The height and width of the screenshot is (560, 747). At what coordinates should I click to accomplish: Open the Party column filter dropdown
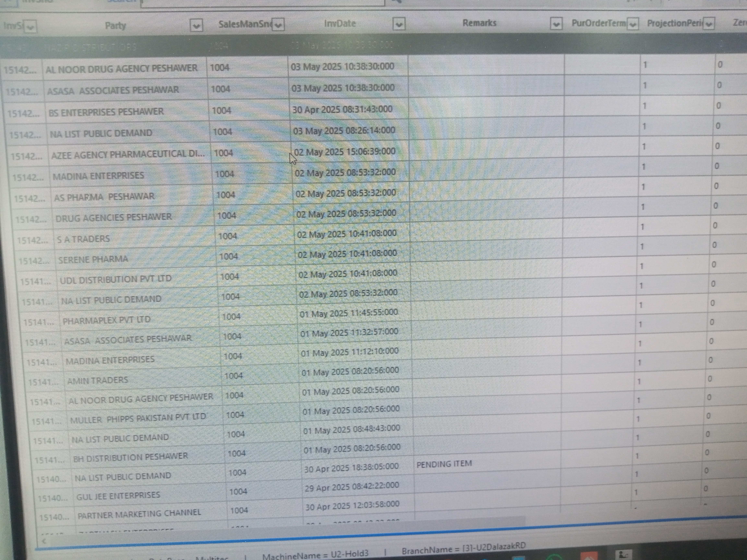click(x=196, y=26)
